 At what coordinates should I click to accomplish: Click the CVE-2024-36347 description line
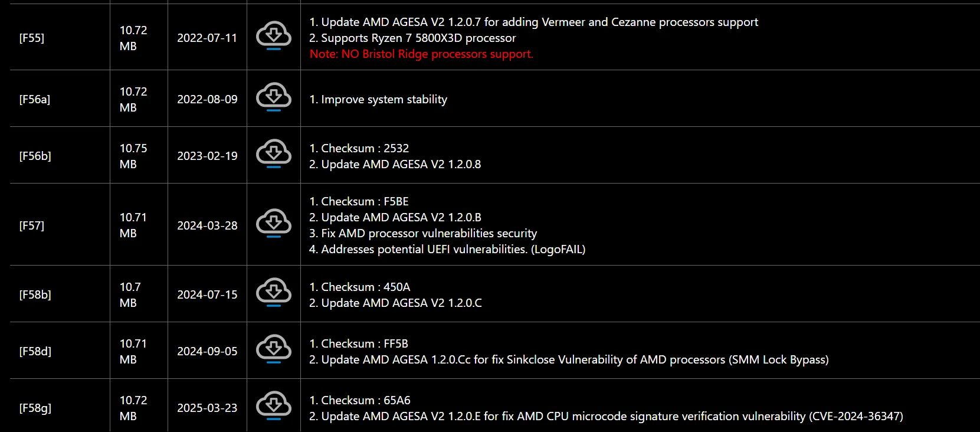tap(606, 416)
